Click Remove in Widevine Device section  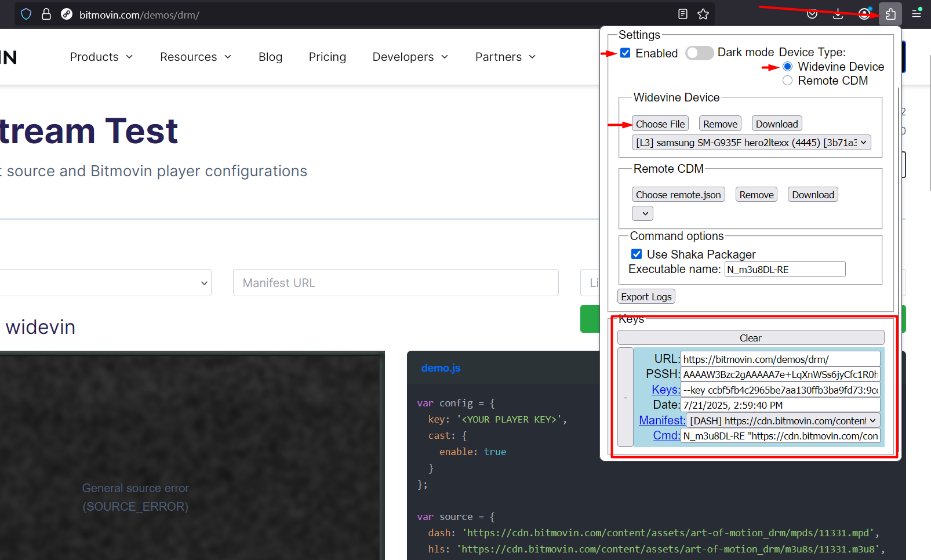[720, 123]
